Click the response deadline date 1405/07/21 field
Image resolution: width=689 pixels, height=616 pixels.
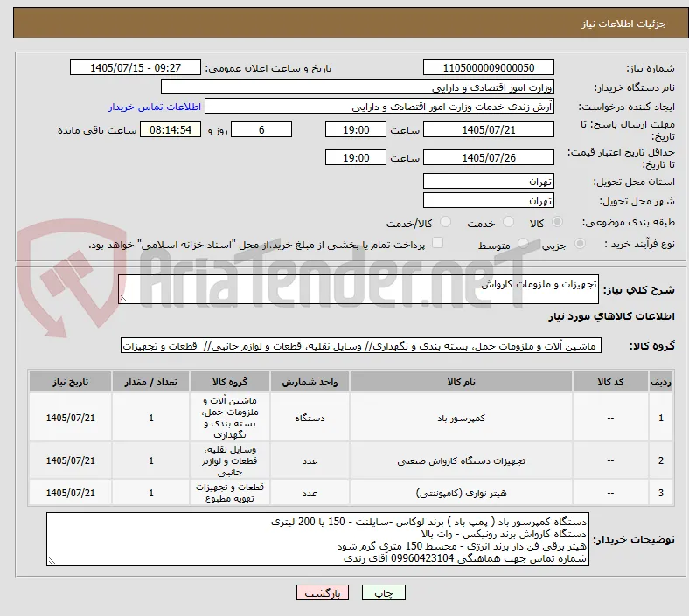tap(488, 129)
